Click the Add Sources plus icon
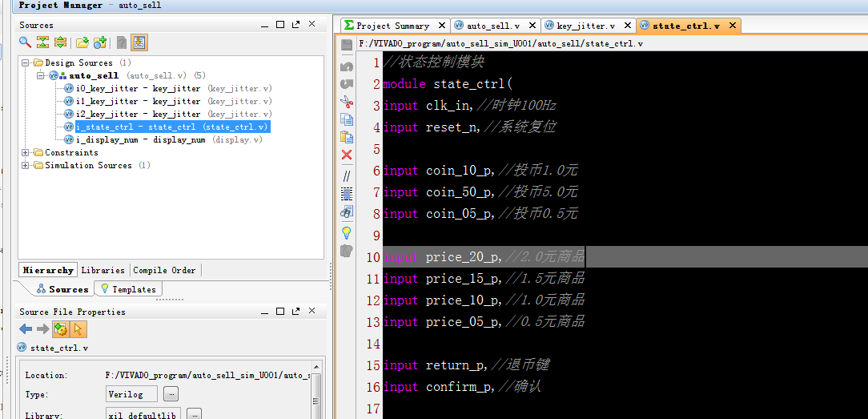 [x=99, y=42]
